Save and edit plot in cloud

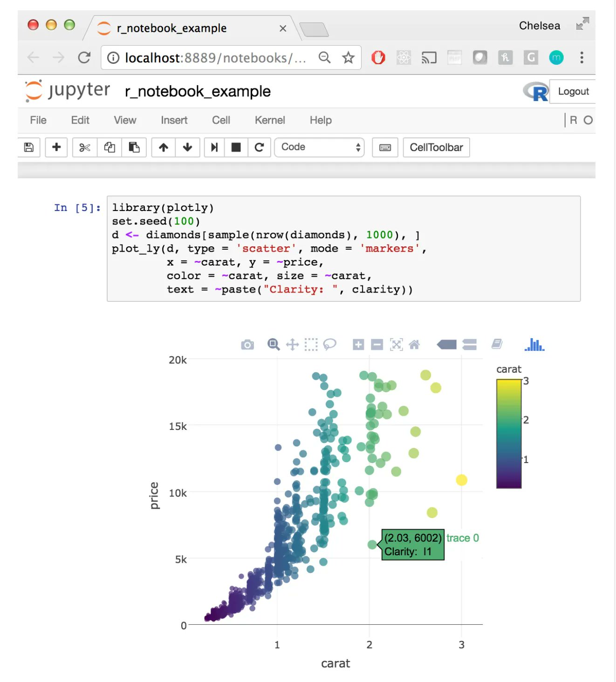click(497, 344)
